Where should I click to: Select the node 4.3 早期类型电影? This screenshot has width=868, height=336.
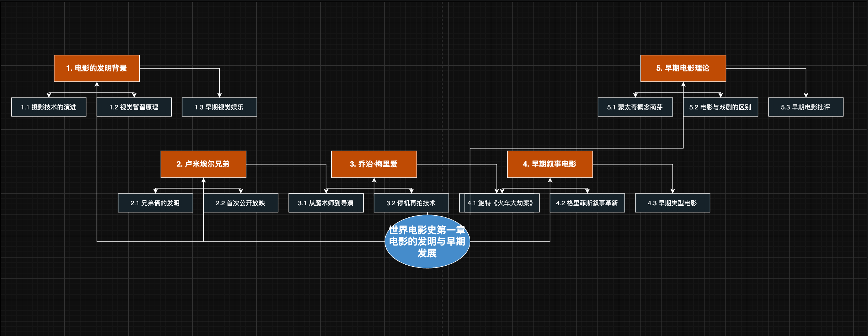pos(673,202)
